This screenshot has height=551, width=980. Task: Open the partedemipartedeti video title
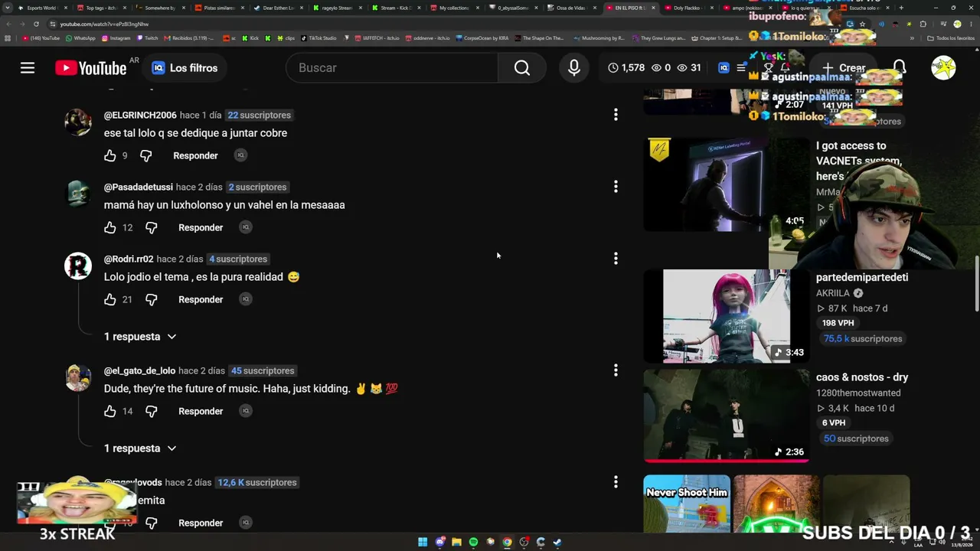click(x=862, y=277)
